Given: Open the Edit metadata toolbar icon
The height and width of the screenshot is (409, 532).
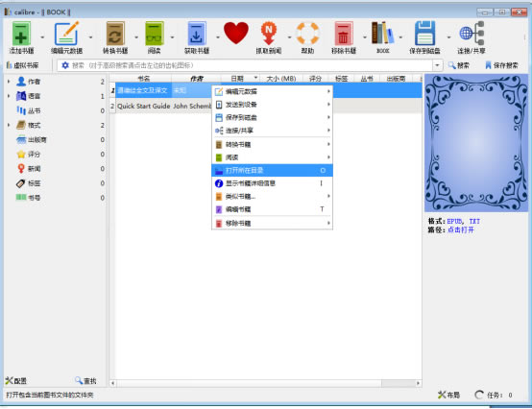Looking at the screenshot, I should tap(66, 34).
